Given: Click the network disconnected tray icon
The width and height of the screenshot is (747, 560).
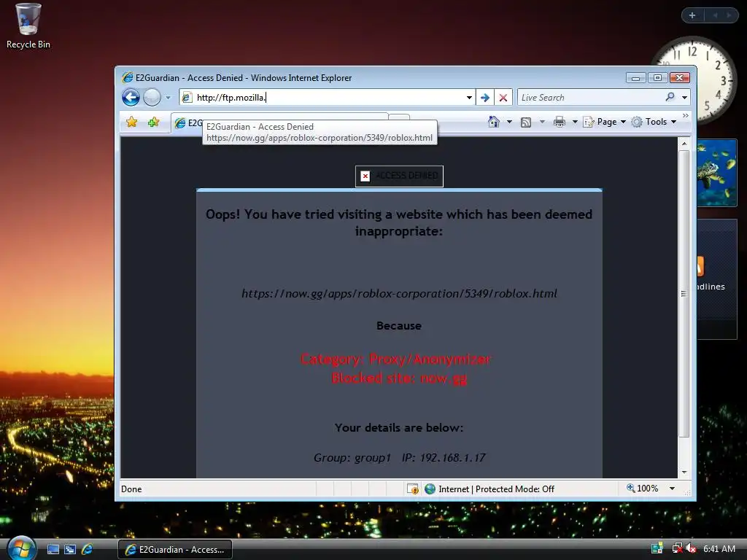Looking at the screenshot, I should pos(677,548).
